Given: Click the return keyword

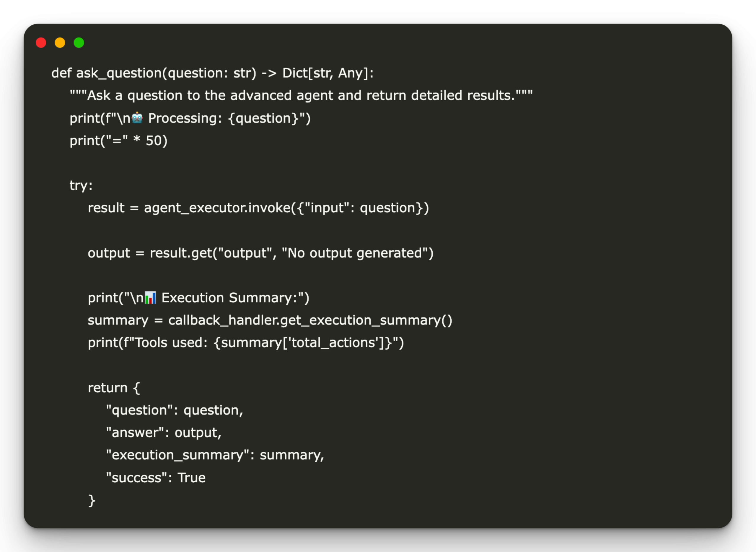Looking at the screenshot, I should [107, 388].
